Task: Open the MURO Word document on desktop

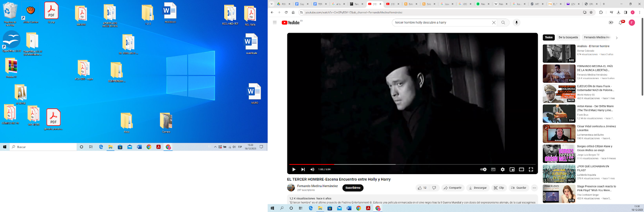Action: pos(254,94)
